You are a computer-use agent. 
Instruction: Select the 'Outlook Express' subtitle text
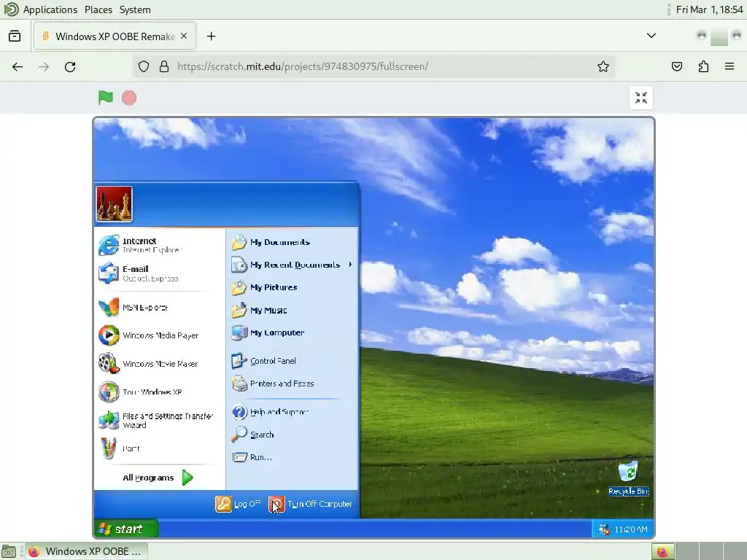(x=150, y=279)
